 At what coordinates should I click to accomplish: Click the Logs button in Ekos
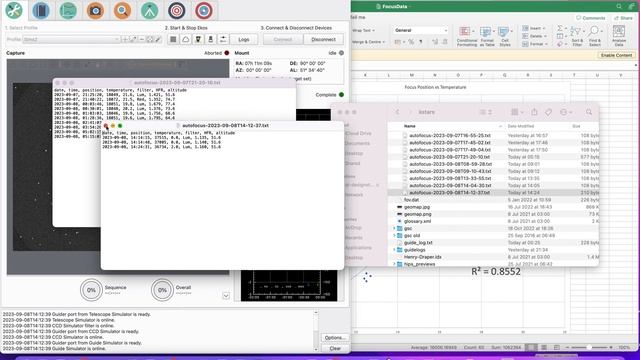point(244,40)
